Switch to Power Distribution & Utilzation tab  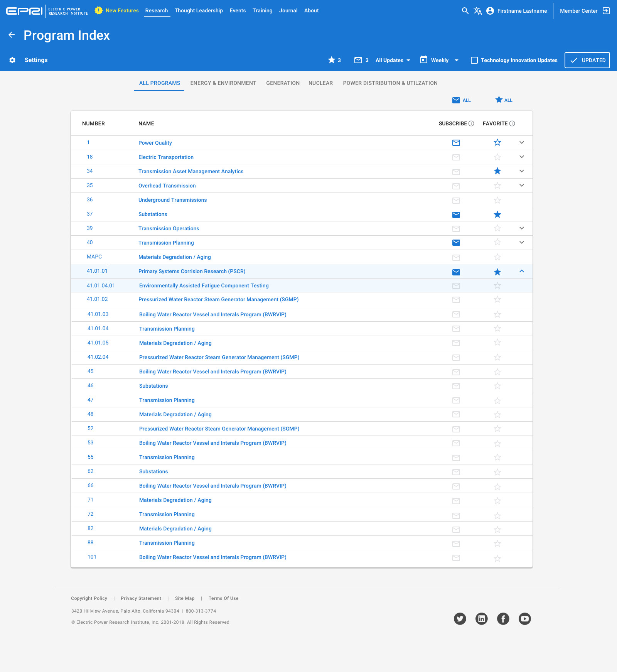point(390,83)
